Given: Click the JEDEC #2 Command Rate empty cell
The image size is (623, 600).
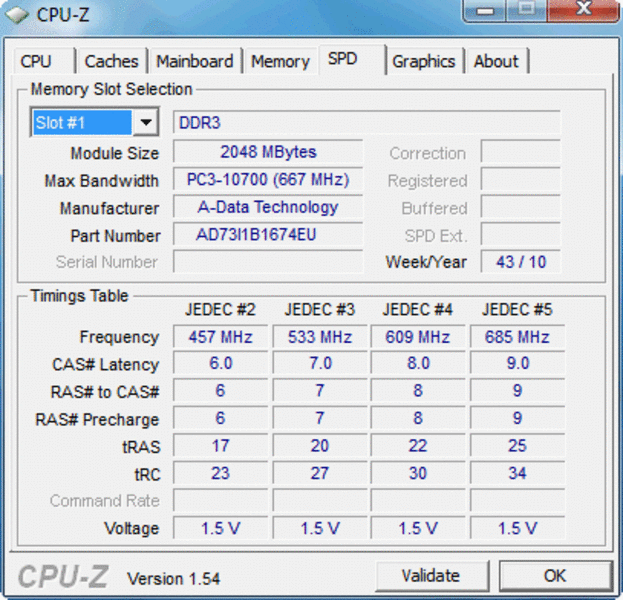Looking at the screenshot, I should coord(221,500).
